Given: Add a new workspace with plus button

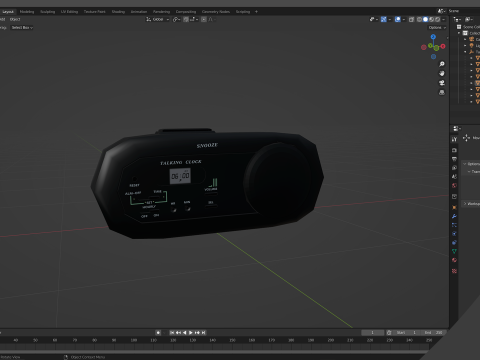Looking at the screenshot, I should click(256, 11).
